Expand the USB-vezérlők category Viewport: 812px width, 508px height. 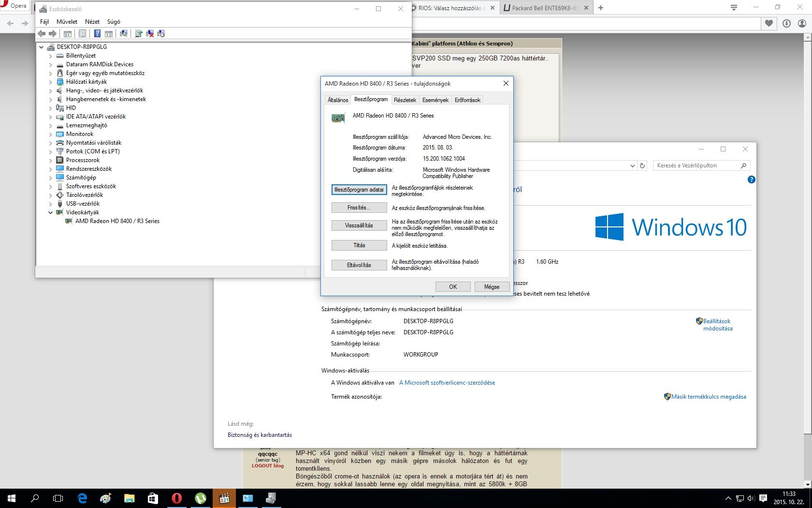click(50, 204)
